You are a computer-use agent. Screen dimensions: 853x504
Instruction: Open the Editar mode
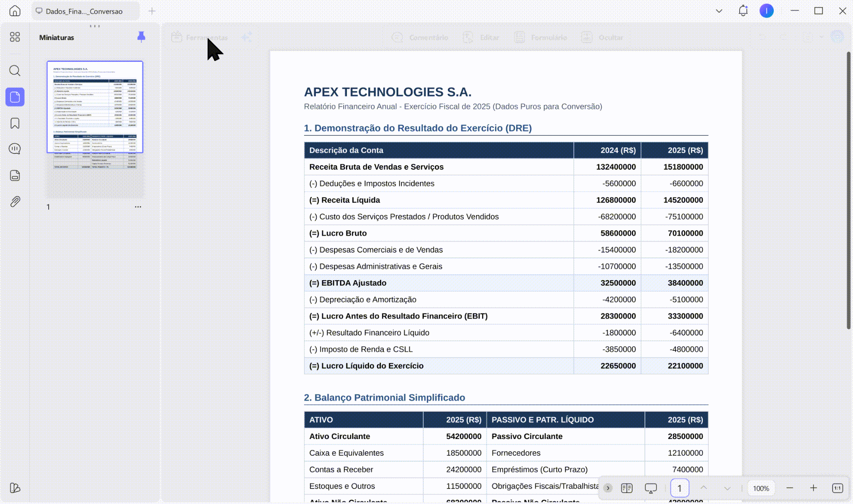click(481, 37)
